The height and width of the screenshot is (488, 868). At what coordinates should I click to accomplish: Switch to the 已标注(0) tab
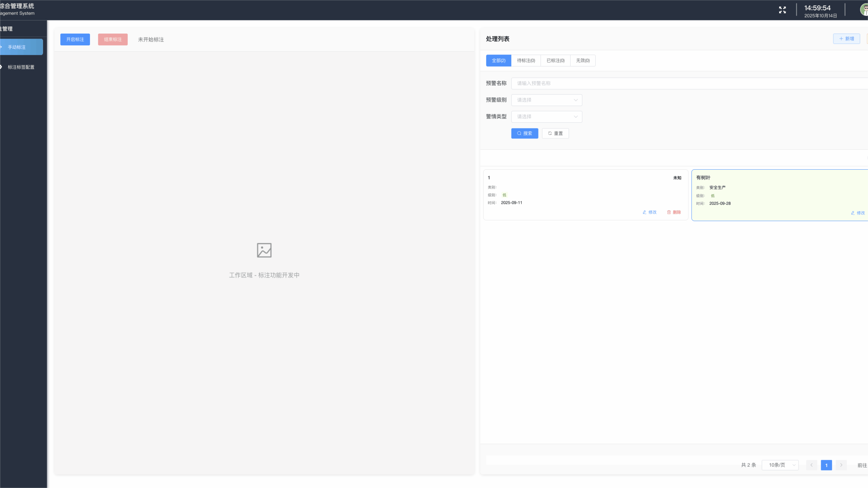[555, 61]
